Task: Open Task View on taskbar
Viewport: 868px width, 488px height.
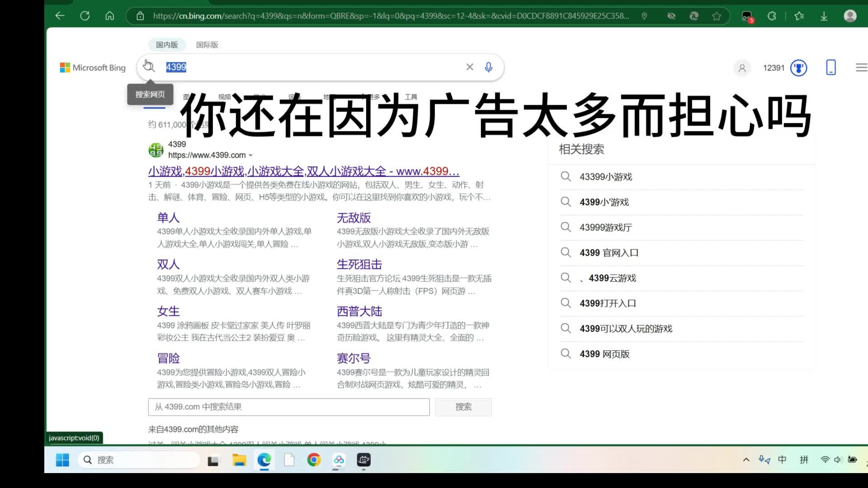Action: [x=213, y=460]
